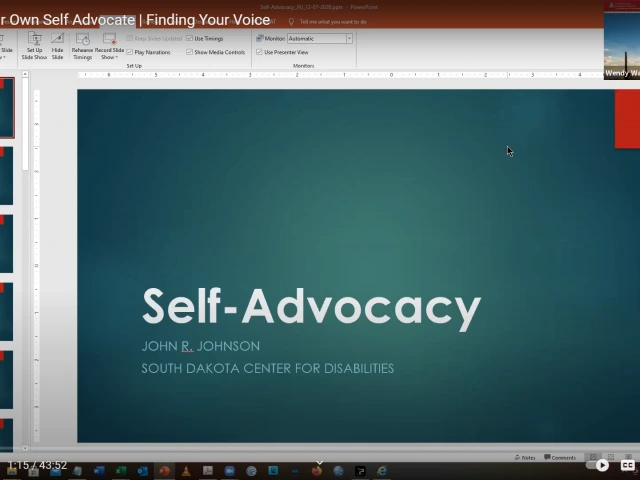
Task: Click SOUTH DAKOTA CENTER FOR DISABILITIES text
Action: point(267,368)
